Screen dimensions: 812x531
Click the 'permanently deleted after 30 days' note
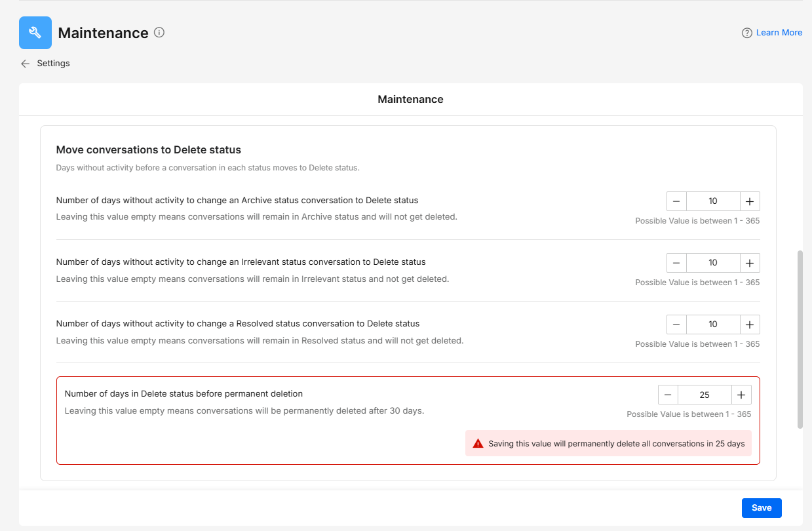click(x=244, y=411)
